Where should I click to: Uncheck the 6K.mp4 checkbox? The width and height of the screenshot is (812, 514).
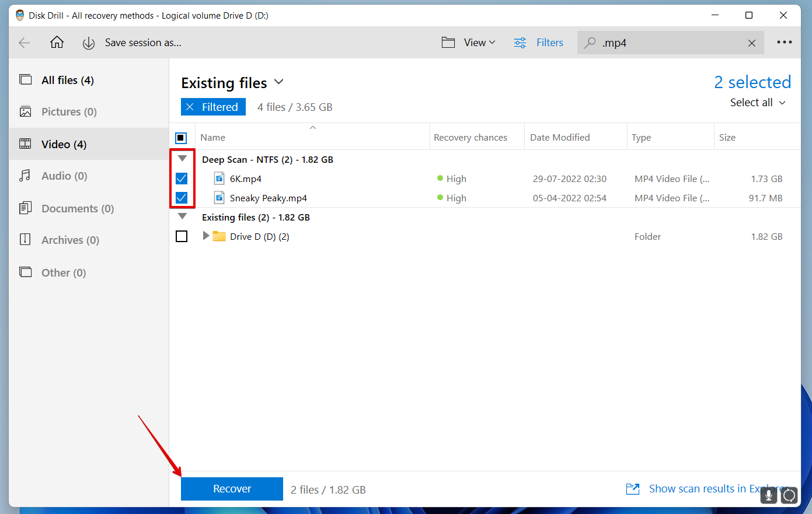pos(182,179)
